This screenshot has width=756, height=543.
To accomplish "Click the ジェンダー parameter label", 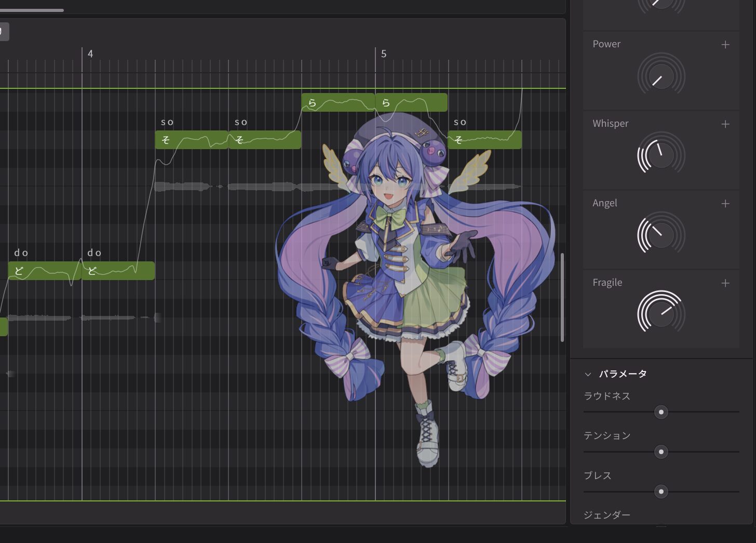I will pyautogui.click(x=607, y=515).
